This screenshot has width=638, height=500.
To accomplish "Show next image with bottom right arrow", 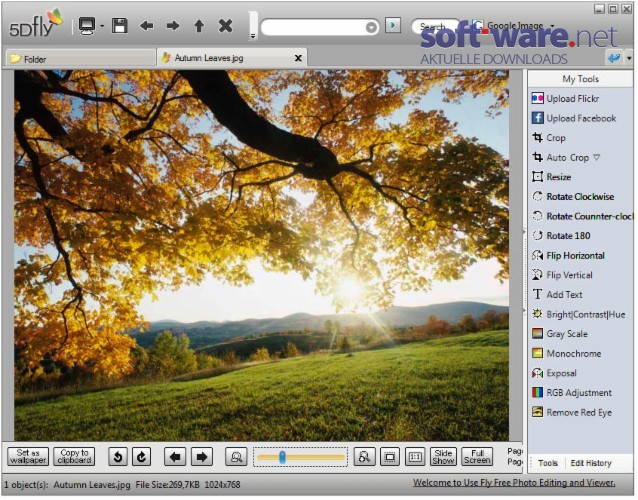I will coord(202,457).
